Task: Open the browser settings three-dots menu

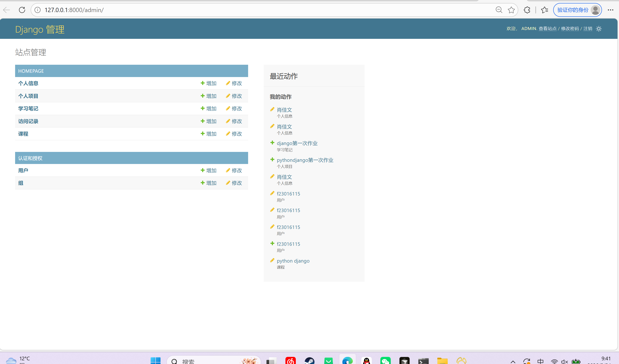Action: (x=611, y=10)
